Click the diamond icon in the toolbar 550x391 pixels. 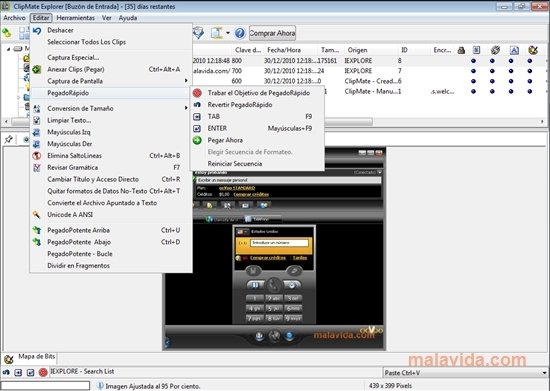(x=199, y=33)
